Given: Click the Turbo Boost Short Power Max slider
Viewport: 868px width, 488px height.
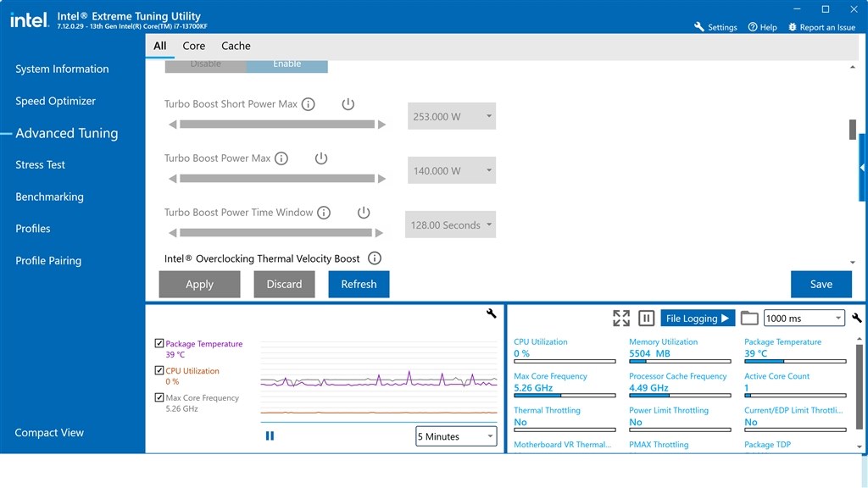Looking at the screenshot, I should [x=277, y=125].
